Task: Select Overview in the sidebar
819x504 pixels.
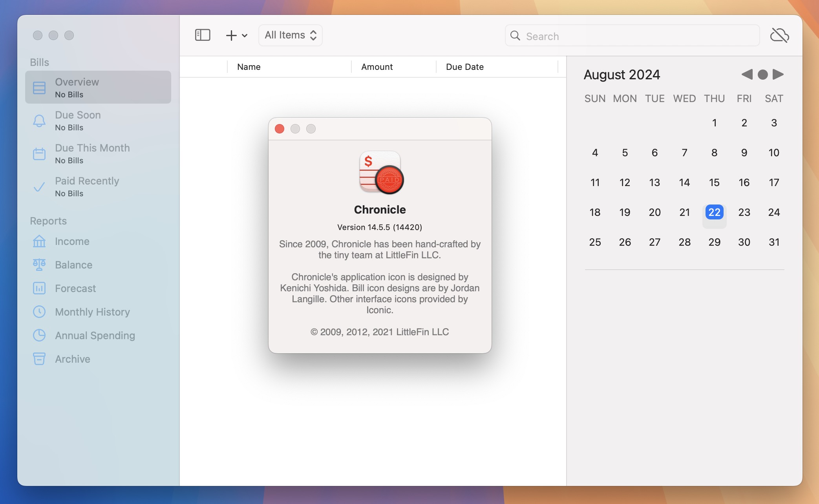Action: (98, 87)
